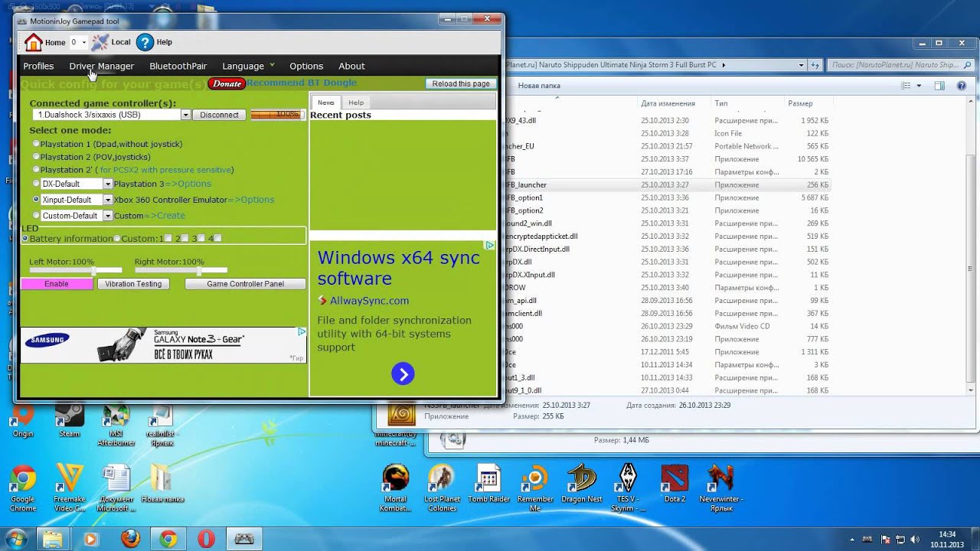The height and width of the screenshot is (551, 980).
Task: Select the Mortal Kombat desktop shortcut
Action: [396, 487]
